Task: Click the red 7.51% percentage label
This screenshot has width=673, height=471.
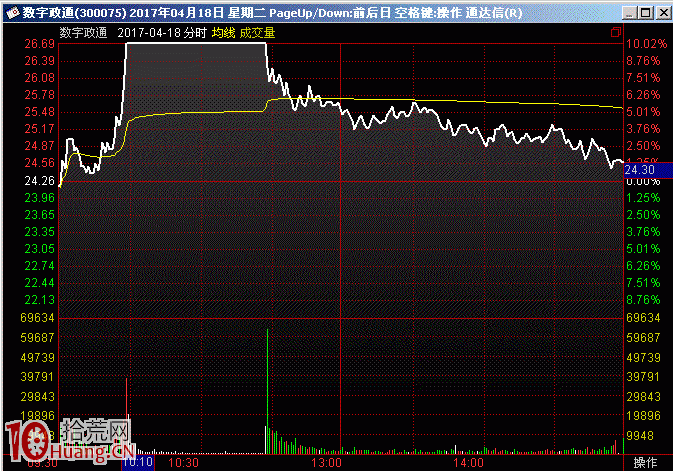Action: tap(643, 78)
